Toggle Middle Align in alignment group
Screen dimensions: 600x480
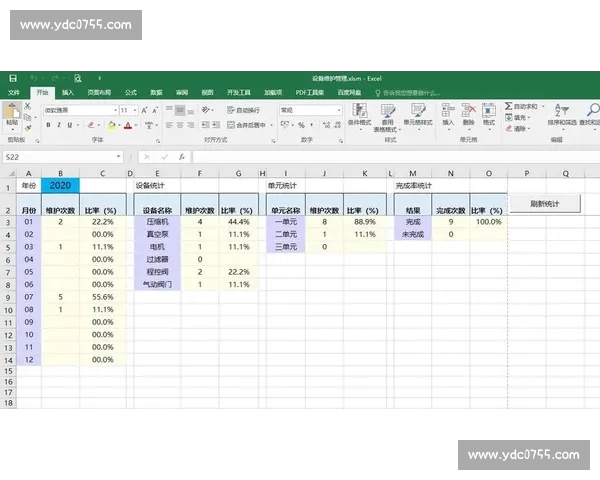coord(180,110)
